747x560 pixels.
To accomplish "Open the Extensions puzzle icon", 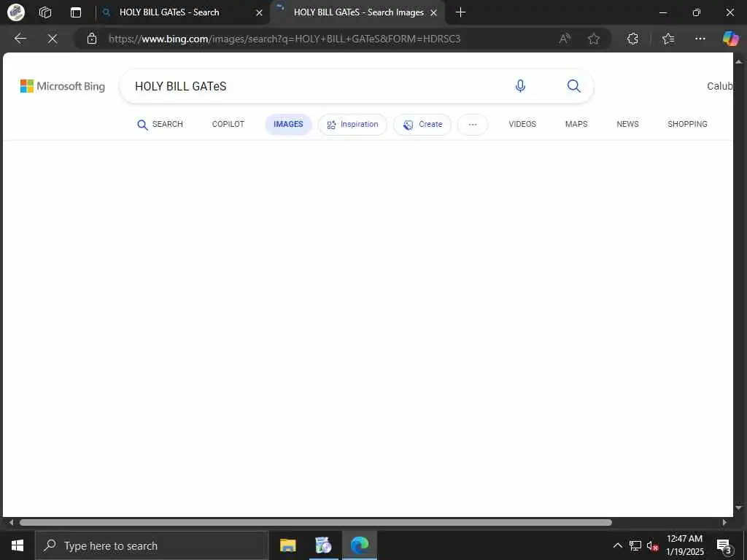I will (x=632, y=39).
